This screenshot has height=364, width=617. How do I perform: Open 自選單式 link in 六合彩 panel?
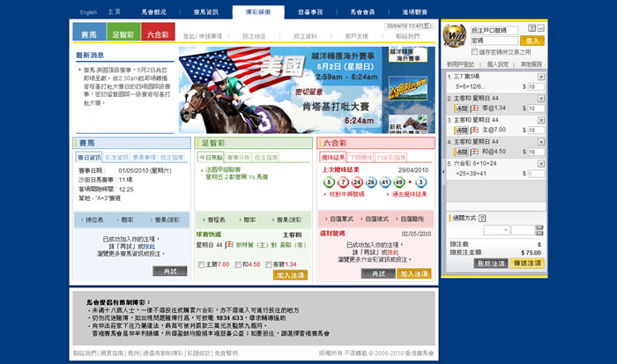point(341,219)
